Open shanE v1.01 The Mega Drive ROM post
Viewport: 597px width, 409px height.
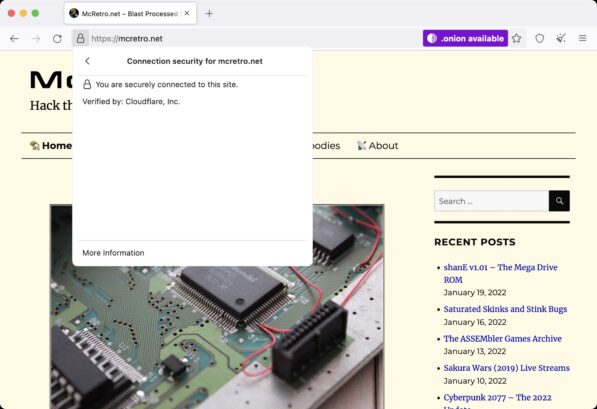500,273
